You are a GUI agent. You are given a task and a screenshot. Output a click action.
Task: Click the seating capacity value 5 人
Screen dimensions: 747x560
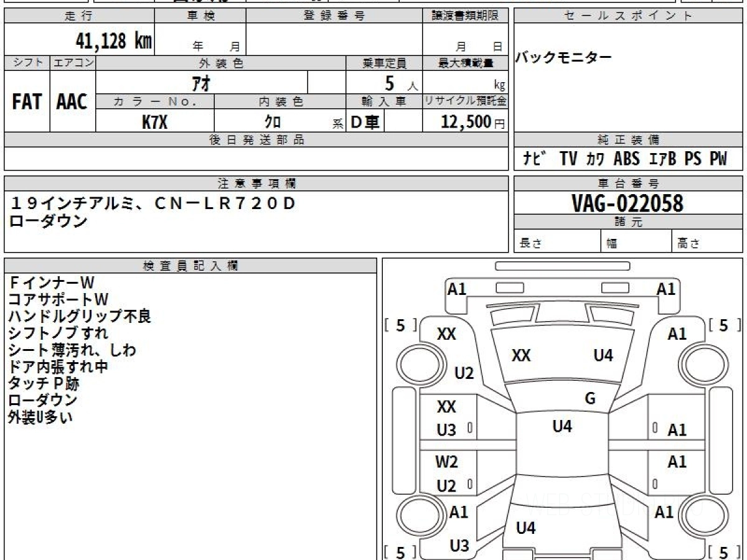[401, 83]
